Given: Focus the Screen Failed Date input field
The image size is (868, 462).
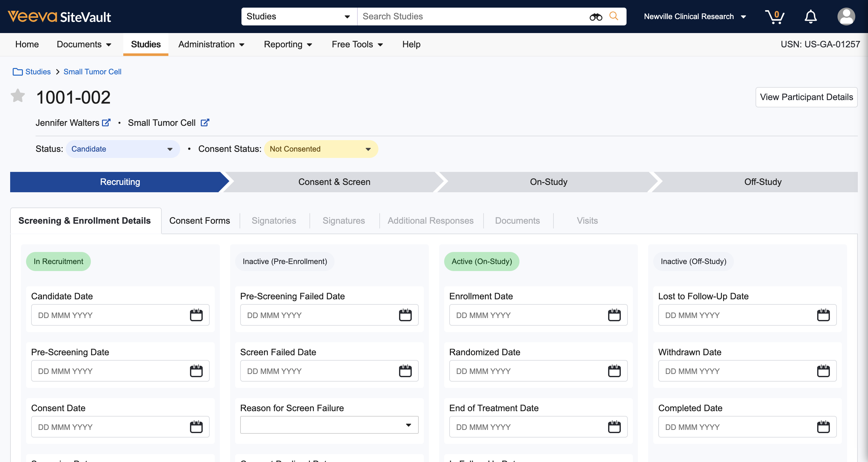Looking at the screenshot, I should click(329, 371).
